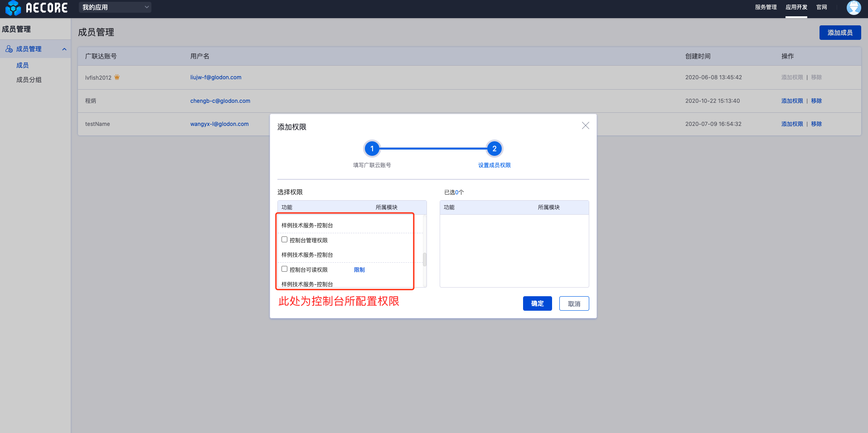Click the AECORE logo icon
This screenshot has width=868, height=433.
[13, 8]
